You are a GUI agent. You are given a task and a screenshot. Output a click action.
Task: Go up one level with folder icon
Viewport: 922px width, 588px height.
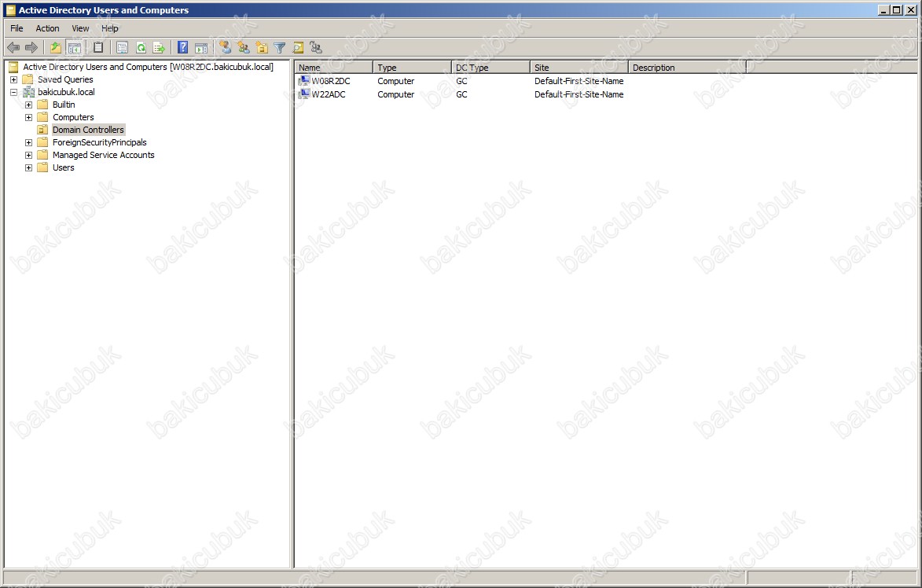point(55,48)
